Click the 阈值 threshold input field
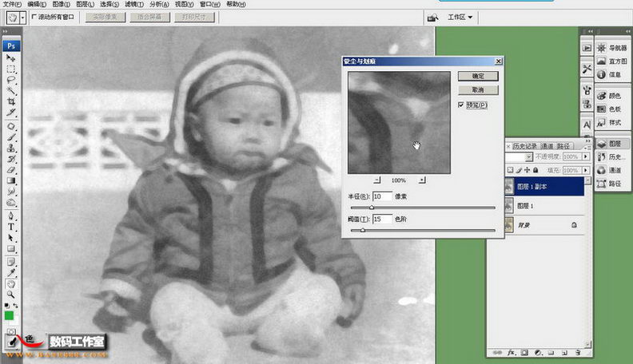Viewport: 633px width, 364px height. click(382, 219)
